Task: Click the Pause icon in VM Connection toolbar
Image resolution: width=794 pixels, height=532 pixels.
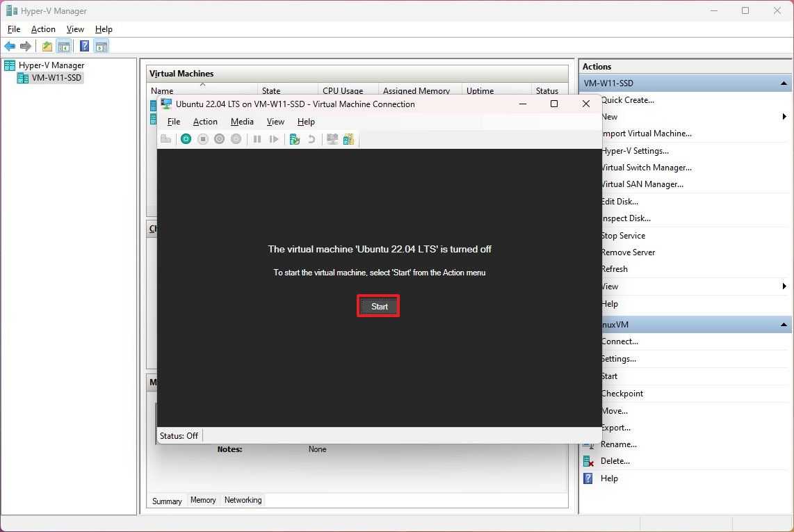Action: 257,139
